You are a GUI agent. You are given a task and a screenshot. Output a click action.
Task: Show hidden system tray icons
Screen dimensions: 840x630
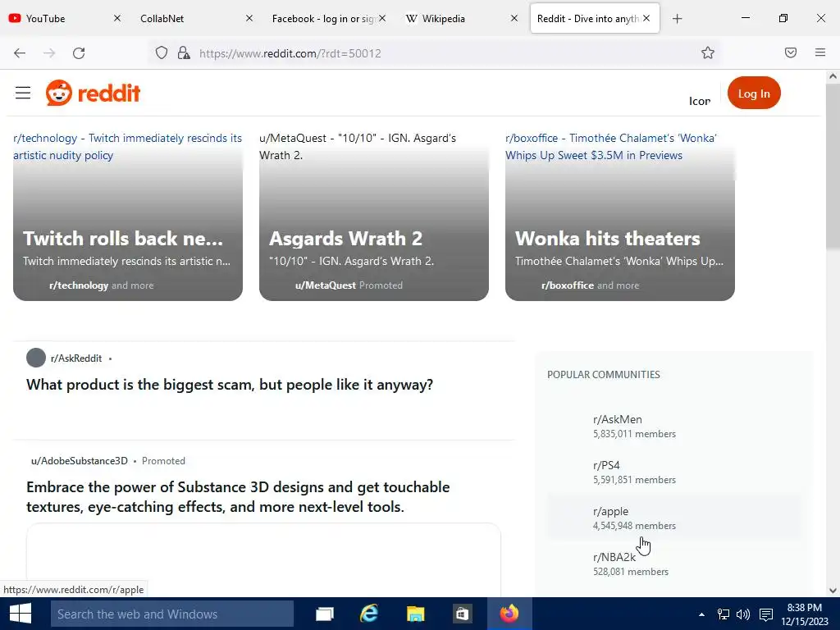tap(701, 614)
